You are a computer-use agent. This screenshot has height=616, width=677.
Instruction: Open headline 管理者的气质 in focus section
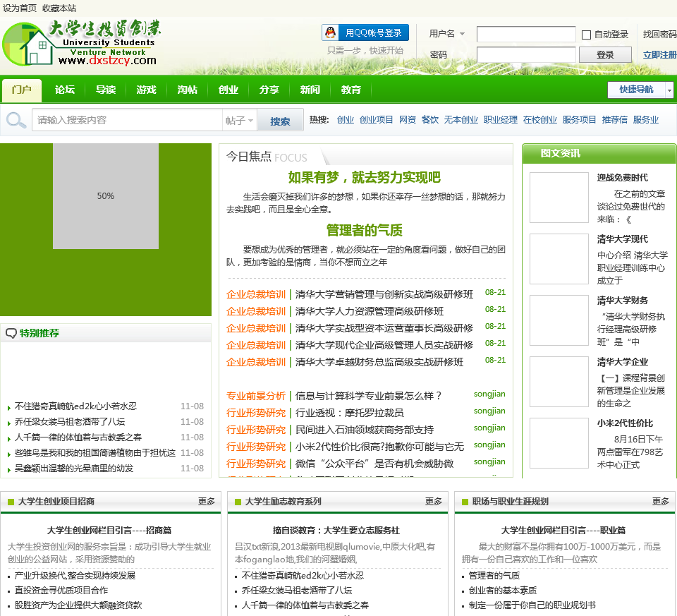coord(365,230)
